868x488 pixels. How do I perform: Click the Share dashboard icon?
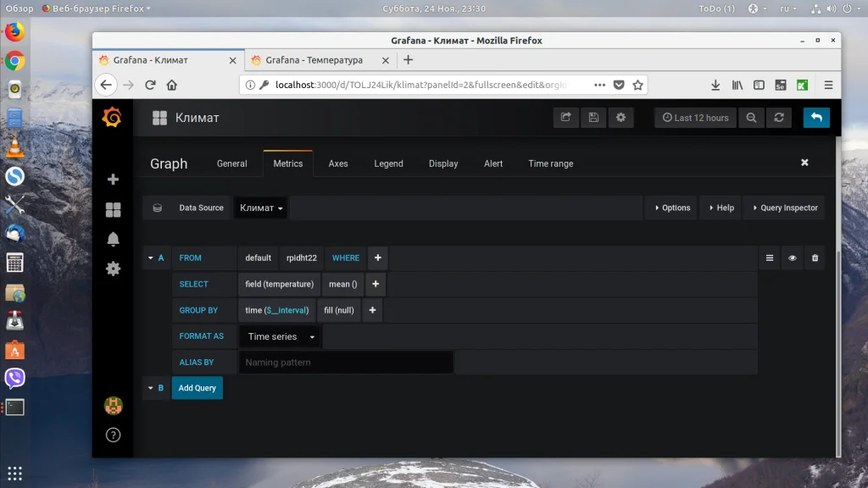(565, 117)
